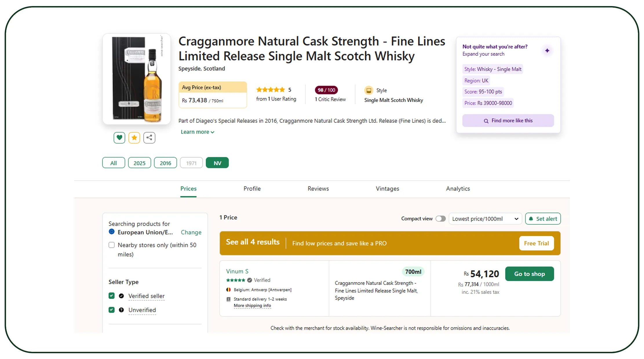Click 1 Critic Review text

tap(330, 99)
